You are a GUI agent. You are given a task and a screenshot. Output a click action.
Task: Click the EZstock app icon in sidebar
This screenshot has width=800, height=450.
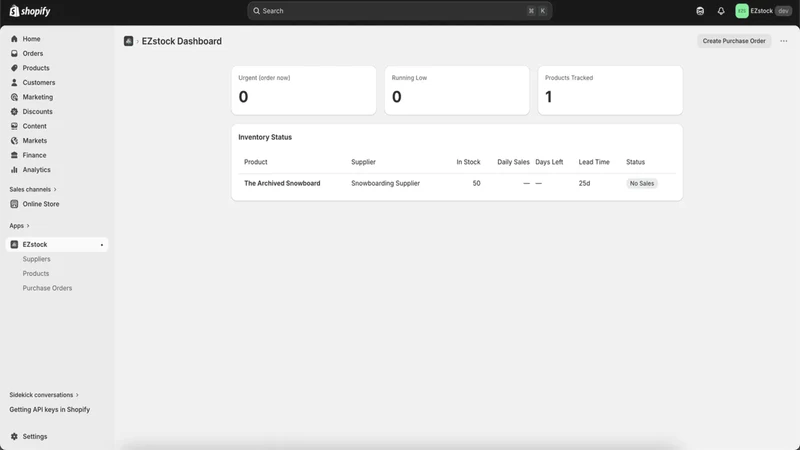point(14,244)
